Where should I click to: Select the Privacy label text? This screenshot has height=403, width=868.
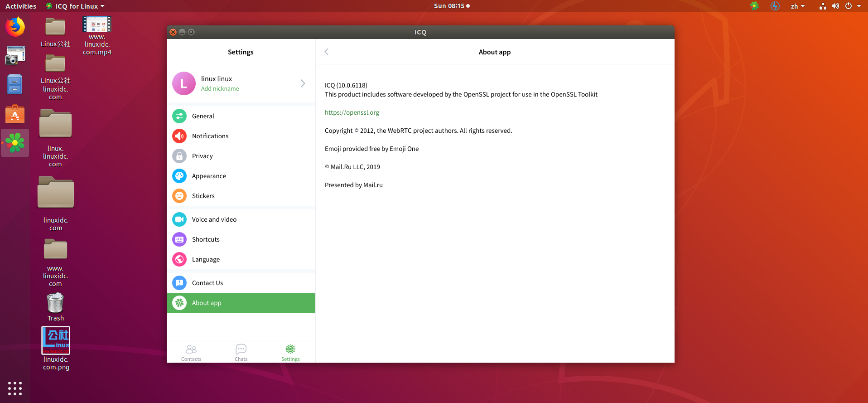[203, 156]
